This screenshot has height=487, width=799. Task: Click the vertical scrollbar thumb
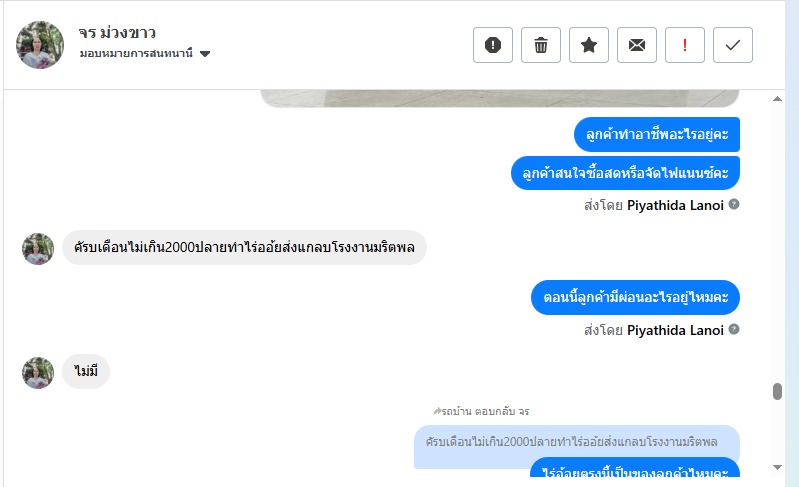[x=777, y=391]
